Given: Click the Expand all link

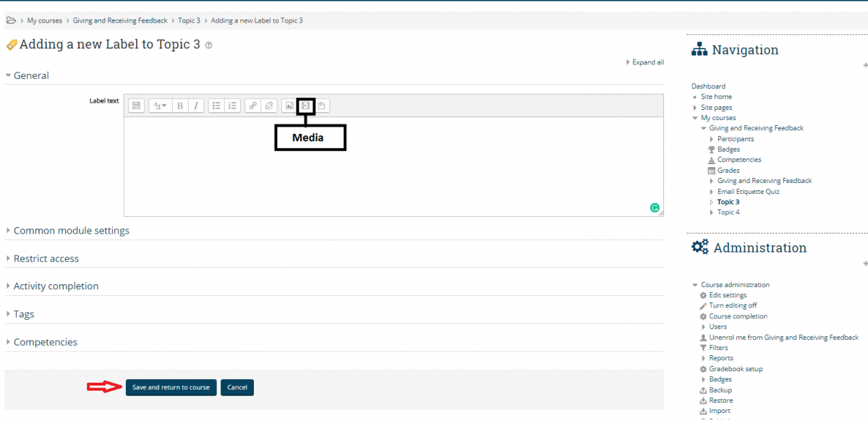Looking at the screenshot, I should coord(647,62).
